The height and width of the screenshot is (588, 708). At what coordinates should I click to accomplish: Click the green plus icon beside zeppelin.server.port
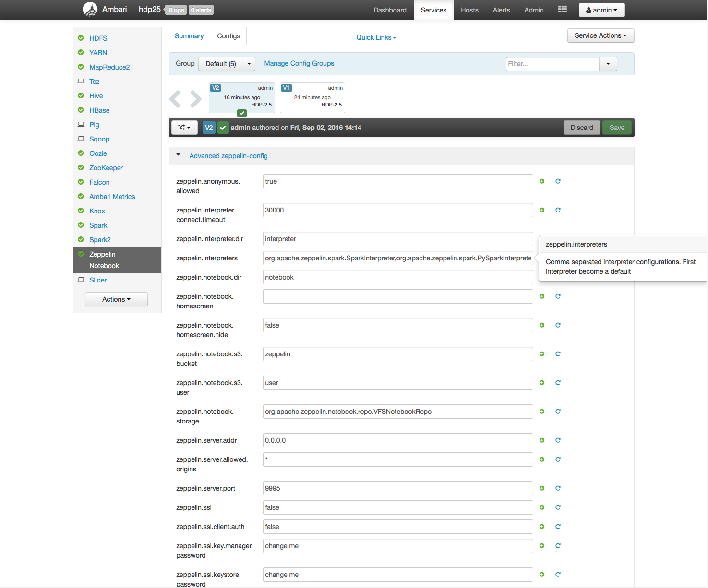[542, 488]
